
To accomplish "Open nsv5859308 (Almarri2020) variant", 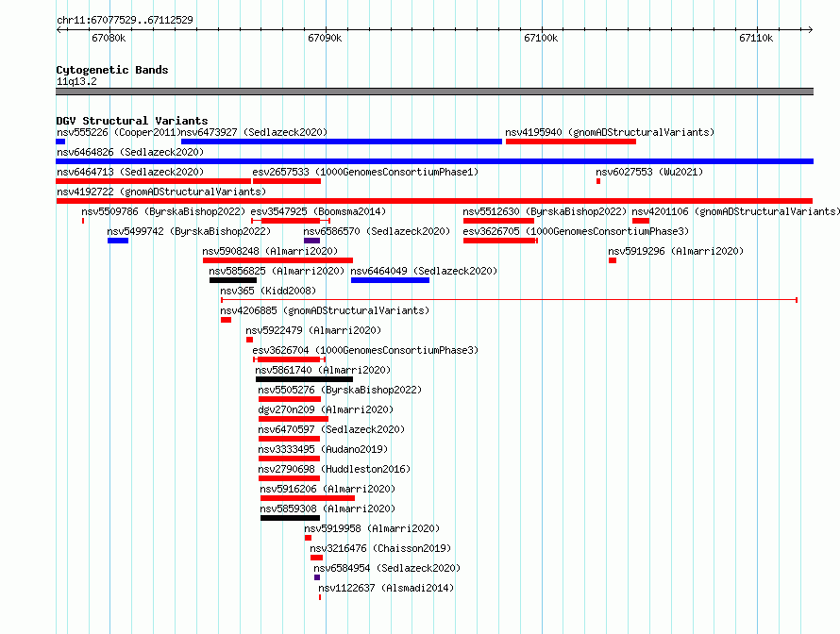I will coord(328,509).
